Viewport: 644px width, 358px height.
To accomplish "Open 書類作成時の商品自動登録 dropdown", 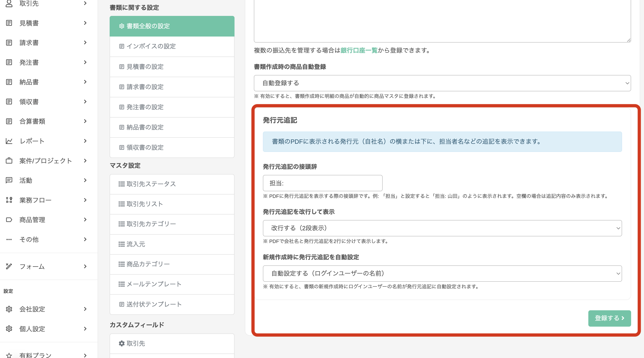I will tap(442, 83).
